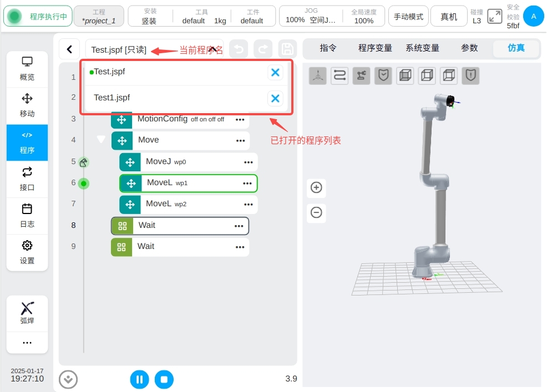Collapse the Test.jspf program dropdown list
The image size is (547, 392).
212,49
